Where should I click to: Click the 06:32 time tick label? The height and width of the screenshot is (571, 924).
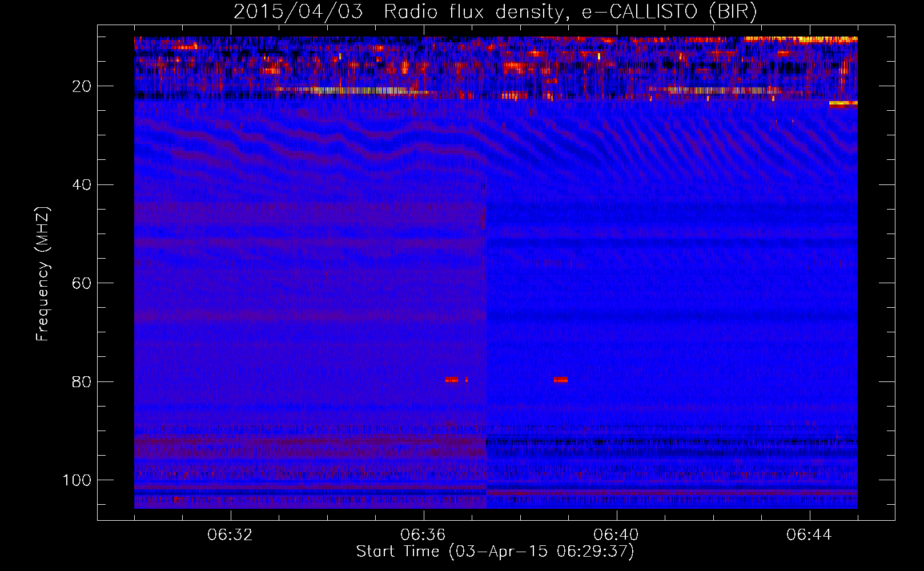pos(230,535)
